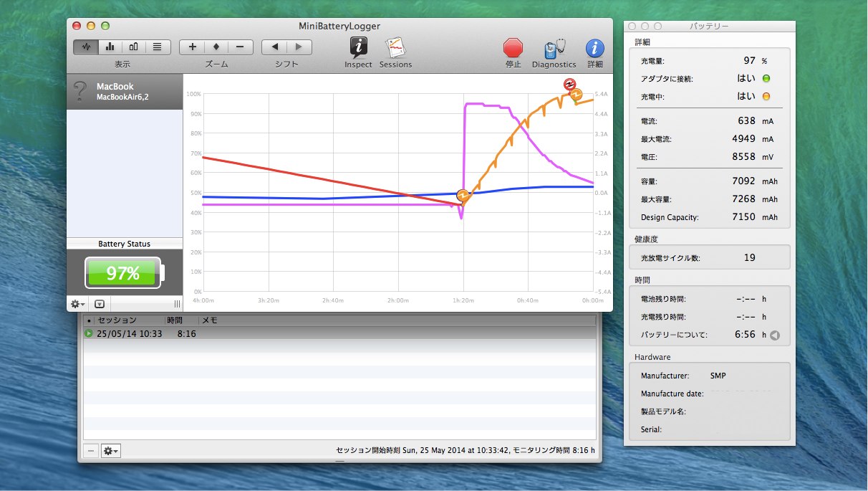Image resolution: width=868 pixels, height=491 pixels.
Task: Select the MacBook MacBookAir6,2 device entry
Action: (125, 92)
